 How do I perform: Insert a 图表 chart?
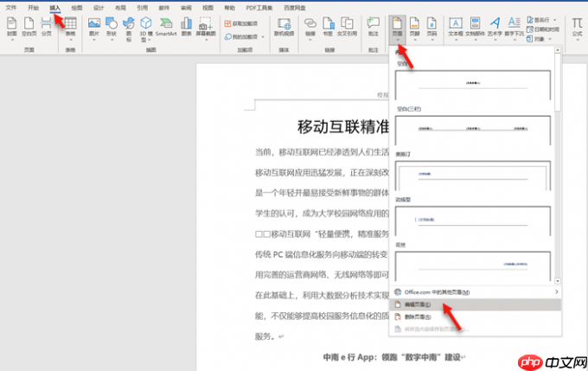(x=187, y=27)
